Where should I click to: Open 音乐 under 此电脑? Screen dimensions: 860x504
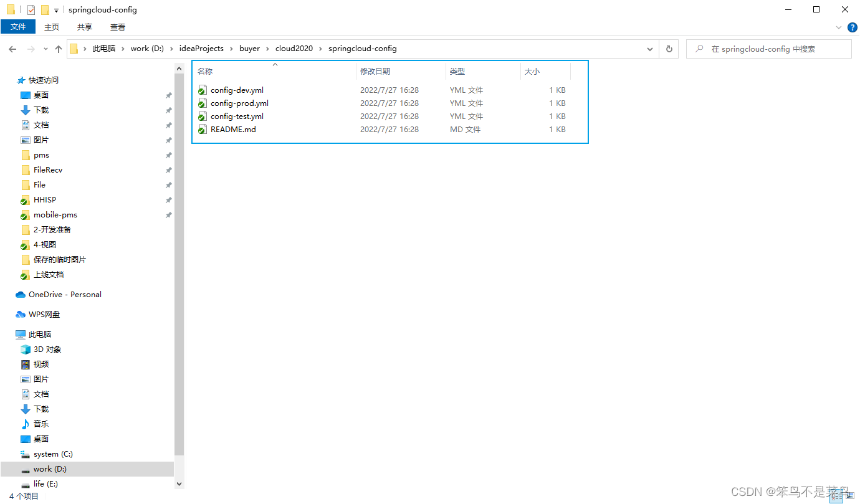click(41, 424)
